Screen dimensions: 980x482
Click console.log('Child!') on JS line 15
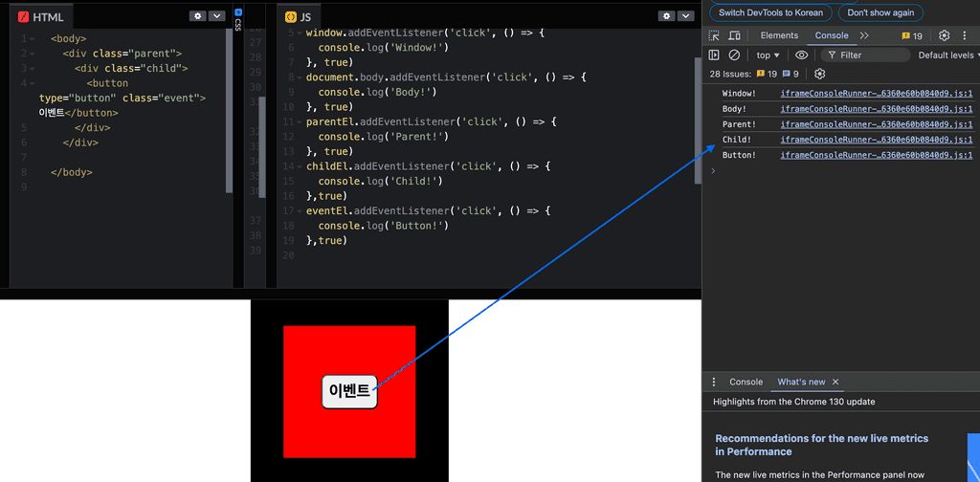point(380,181)
